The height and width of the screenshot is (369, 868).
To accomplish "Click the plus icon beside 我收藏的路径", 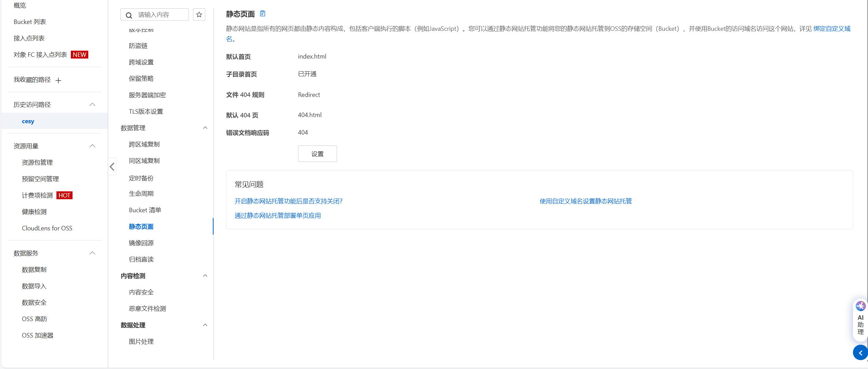I will point(59,80).
